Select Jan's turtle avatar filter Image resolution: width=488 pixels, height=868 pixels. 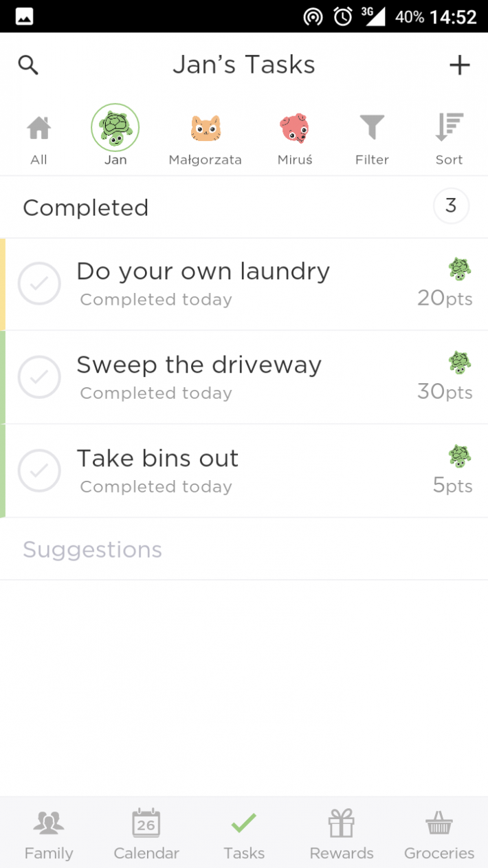click(115, 128)
